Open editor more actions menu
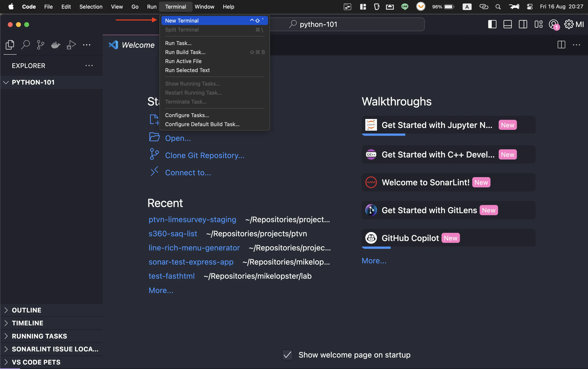 tap(577, 45)
